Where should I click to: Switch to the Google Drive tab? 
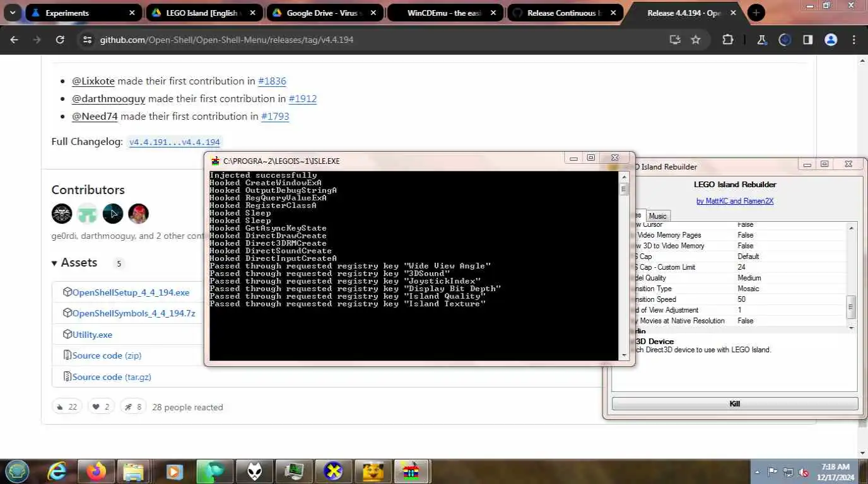(x=325, y=13)
